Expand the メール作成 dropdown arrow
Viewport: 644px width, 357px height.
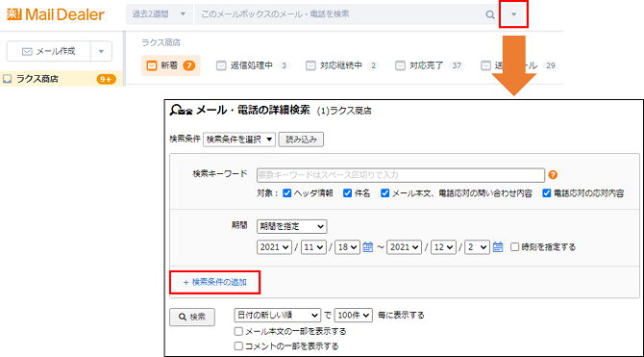click(102, 51)
